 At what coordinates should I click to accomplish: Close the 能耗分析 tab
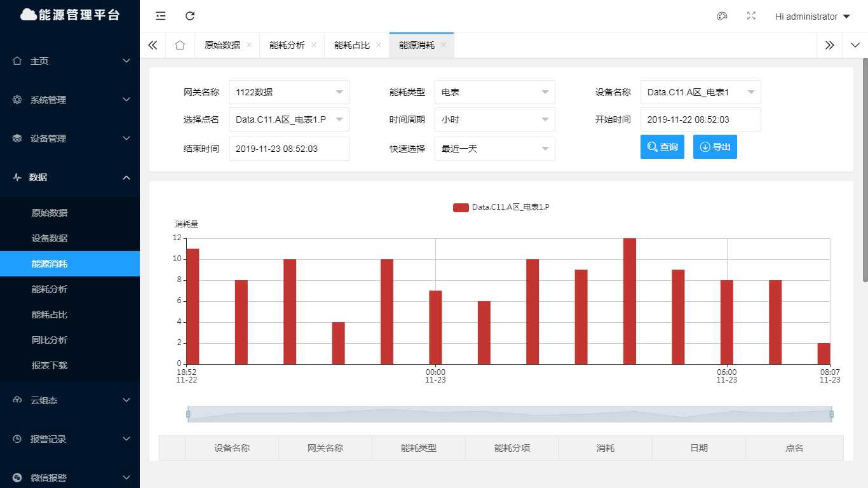pyautogui.click(x=314, y=45)
